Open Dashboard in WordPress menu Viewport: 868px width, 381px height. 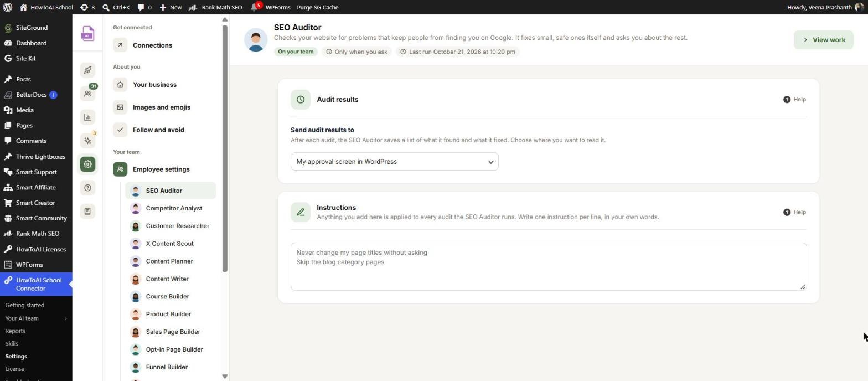36,43
